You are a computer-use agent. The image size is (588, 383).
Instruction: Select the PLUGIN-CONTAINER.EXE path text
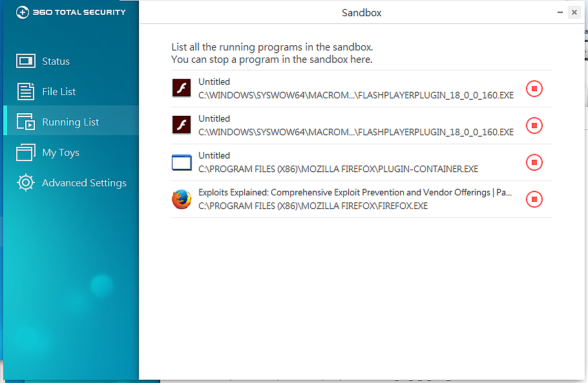(x=338, y=169)
